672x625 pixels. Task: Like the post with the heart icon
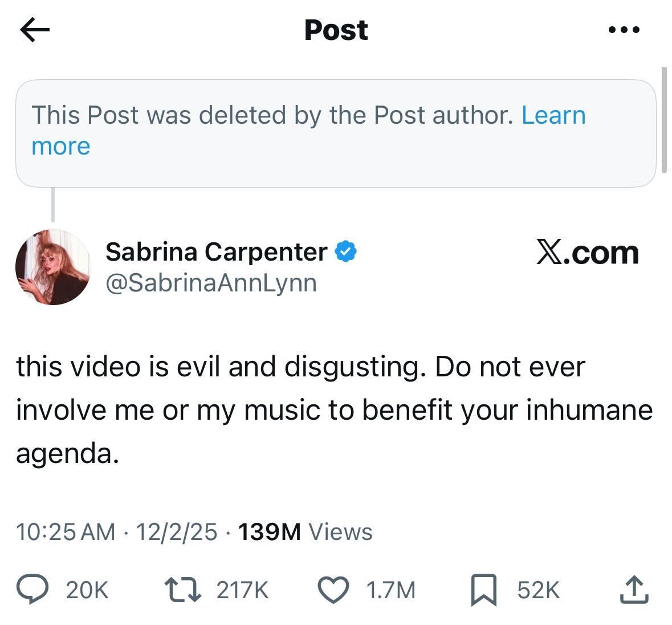point(332,590)
